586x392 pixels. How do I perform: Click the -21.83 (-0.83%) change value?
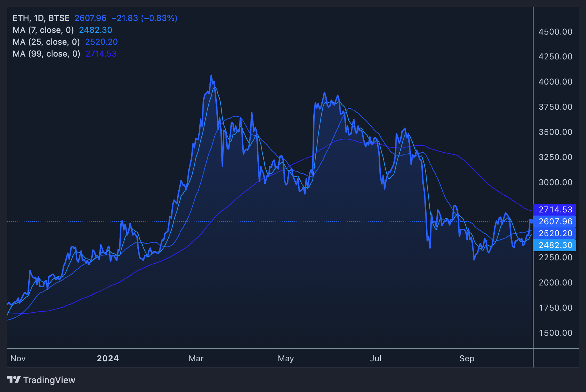click(x=144, y=18)
